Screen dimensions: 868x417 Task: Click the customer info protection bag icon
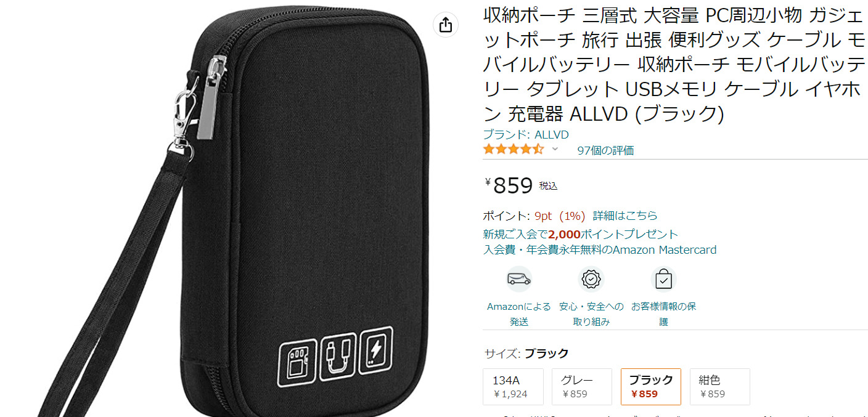pos(663,279)
